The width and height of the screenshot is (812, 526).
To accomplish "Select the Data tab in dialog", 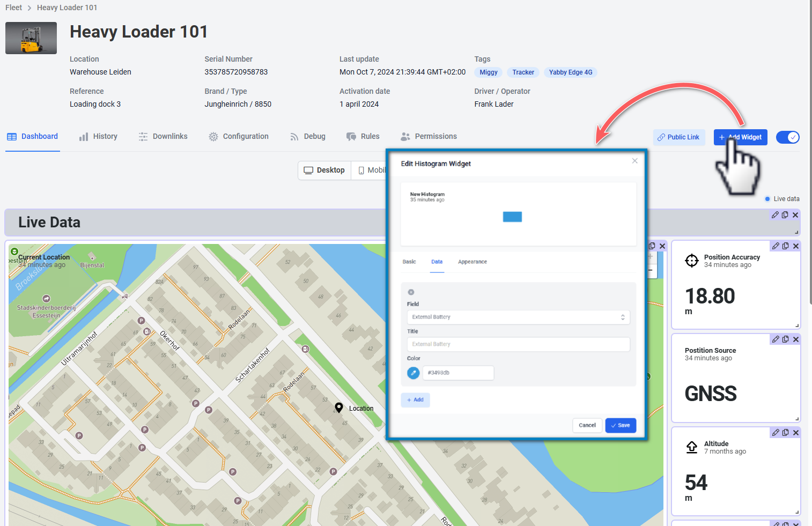I will (437, 262).
